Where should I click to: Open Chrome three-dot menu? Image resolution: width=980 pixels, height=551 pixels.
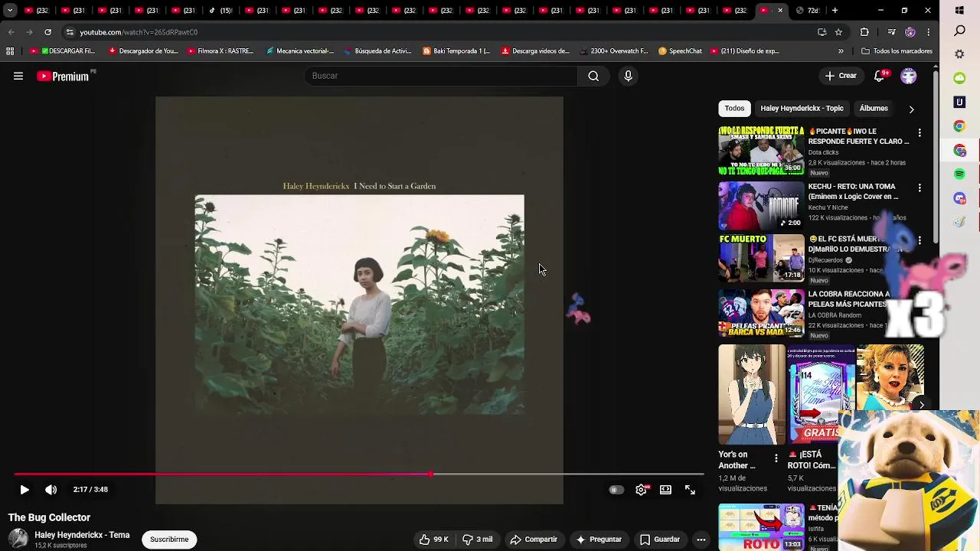pyautogui.click(x=929, y=32)
